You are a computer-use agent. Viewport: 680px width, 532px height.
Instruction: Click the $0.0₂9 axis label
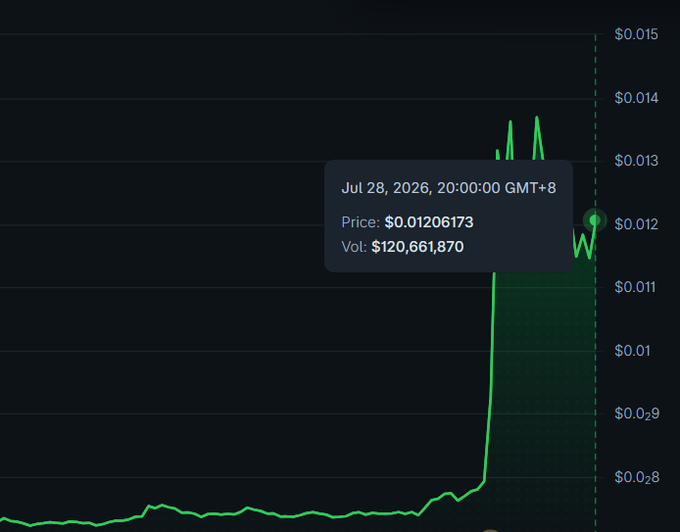pos(637,414)
